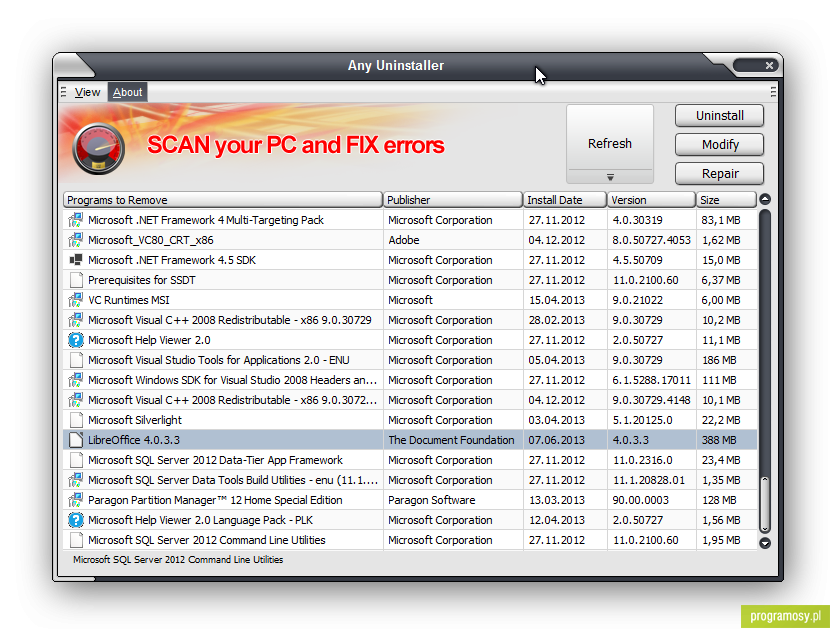
Task: Click the Uninstall button
Action: [719, 116]
